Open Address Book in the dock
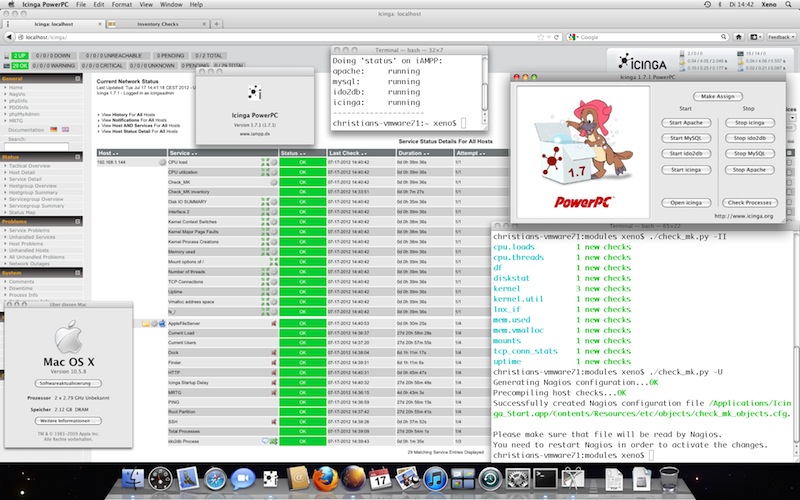800x500 pixels. click(298, 480)
